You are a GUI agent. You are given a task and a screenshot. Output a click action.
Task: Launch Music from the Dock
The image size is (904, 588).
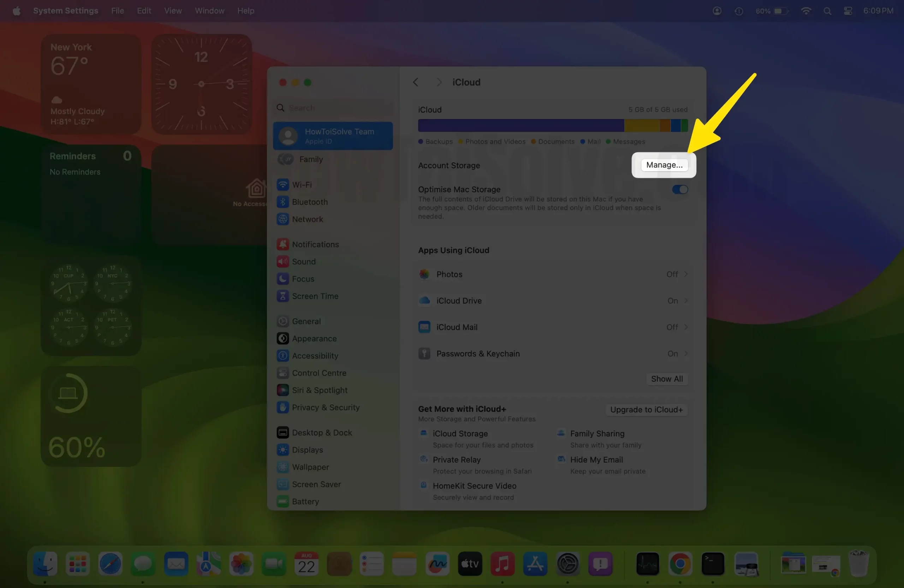[x=502, y=564]
